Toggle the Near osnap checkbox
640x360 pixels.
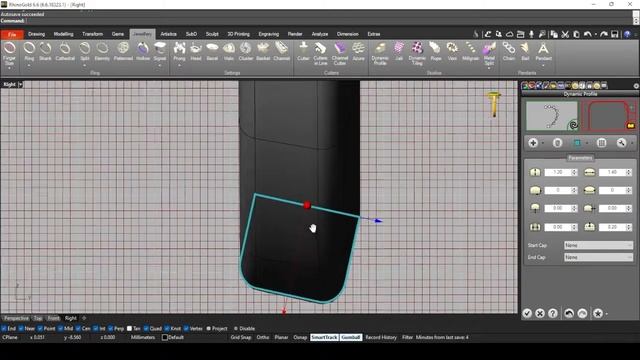click(21, 328)
